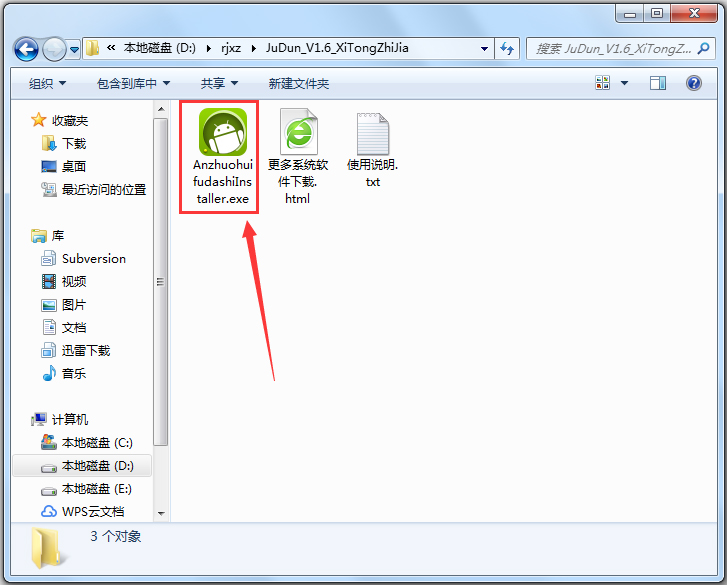Open the Subversion library
The image size is (727, 585).
pyautogui.click(x=94, y=259)
